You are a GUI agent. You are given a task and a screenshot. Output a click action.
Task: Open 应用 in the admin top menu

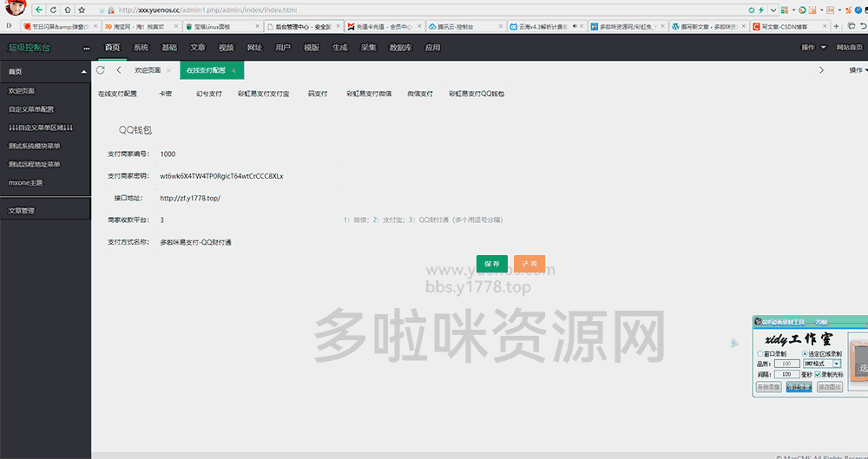coord(432,48)
